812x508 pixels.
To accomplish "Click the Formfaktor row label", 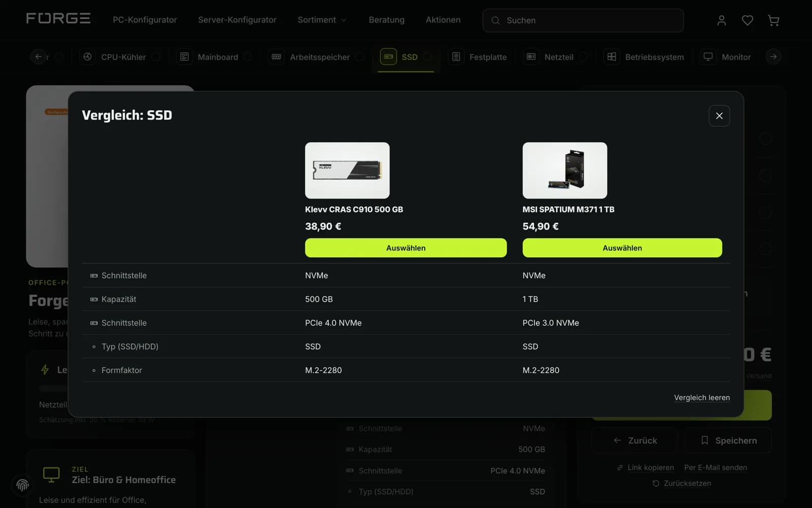I will point(122,370).
